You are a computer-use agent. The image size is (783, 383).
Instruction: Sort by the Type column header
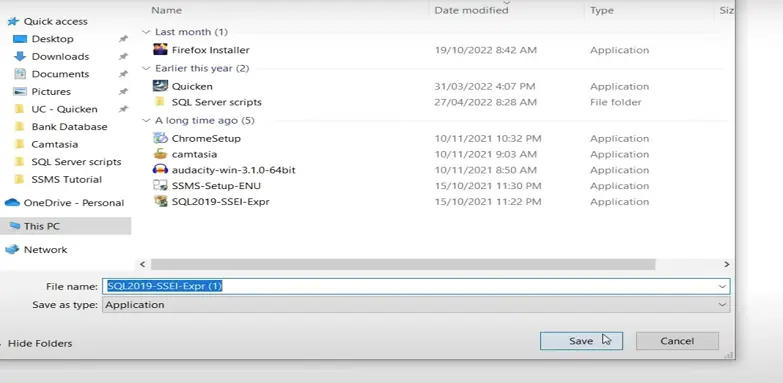click(x=602, y=10)
